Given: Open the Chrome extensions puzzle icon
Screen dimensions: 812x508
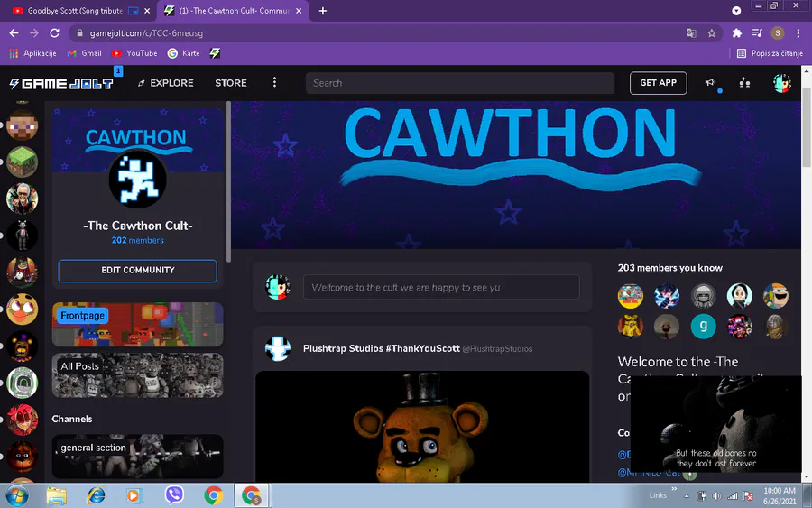Looking at the screenshot, I should tap(736, 33).
